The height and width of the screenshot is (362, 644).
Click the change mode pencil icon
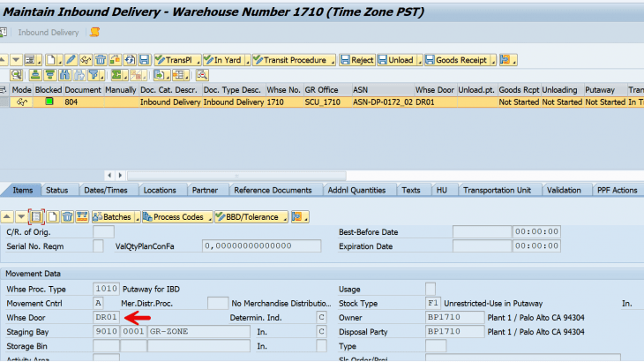tap(71, 60)
